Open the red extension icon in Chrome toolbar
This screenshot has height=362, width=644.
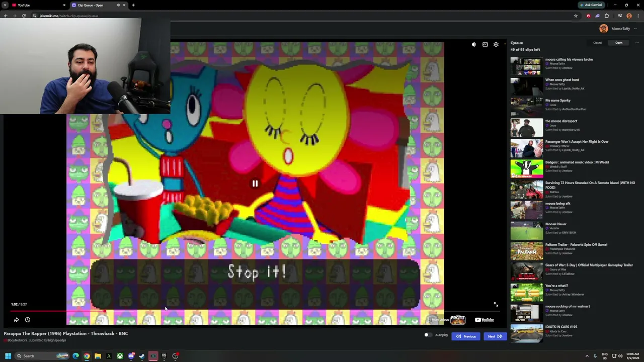click(x=588, y=16)
